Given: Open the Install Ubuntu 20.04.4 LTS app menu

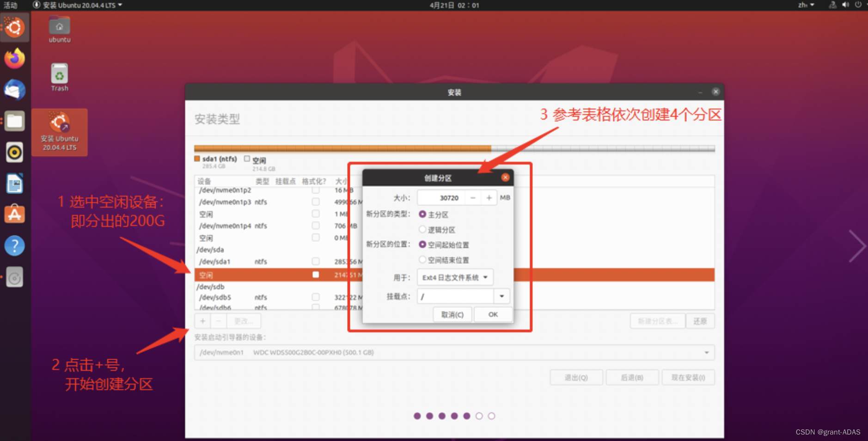Looking at the screenshot, I should coord(78,5).
